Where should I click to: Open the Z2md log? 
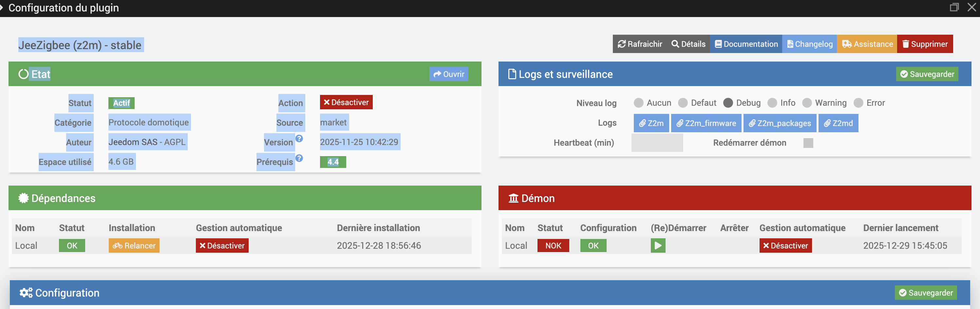[x=839, y=123]
